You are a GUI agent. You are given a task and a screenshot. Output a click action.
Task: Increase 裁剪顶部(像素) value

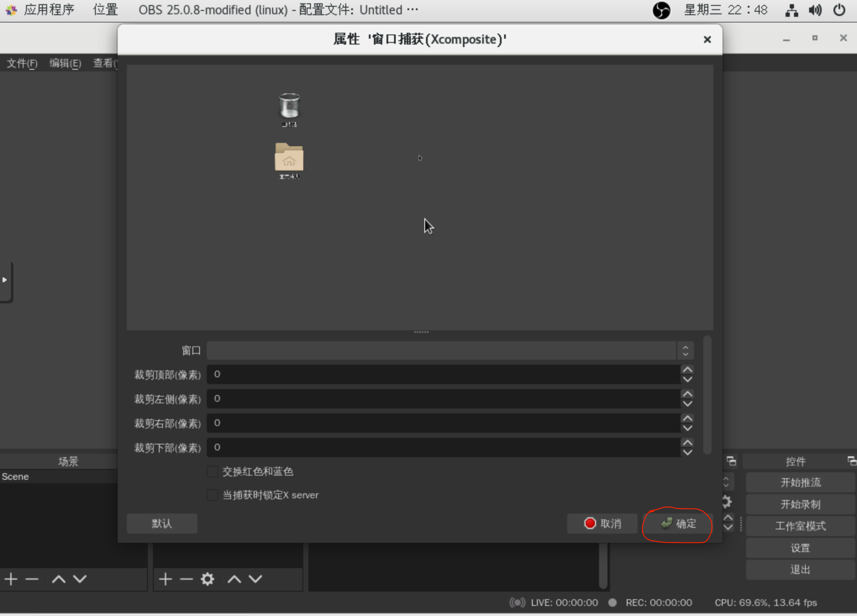click(688, 370)
